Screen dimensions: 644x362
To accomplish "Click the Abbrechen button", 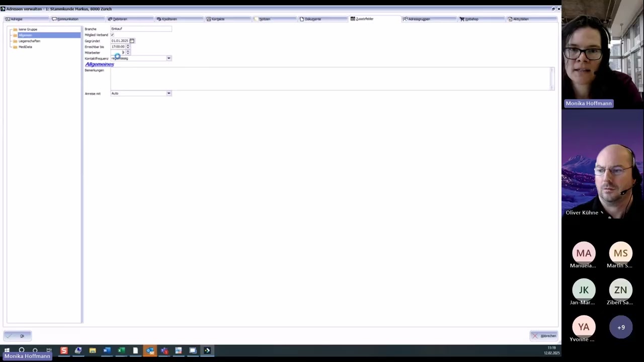I will click(x=544, y=336).
